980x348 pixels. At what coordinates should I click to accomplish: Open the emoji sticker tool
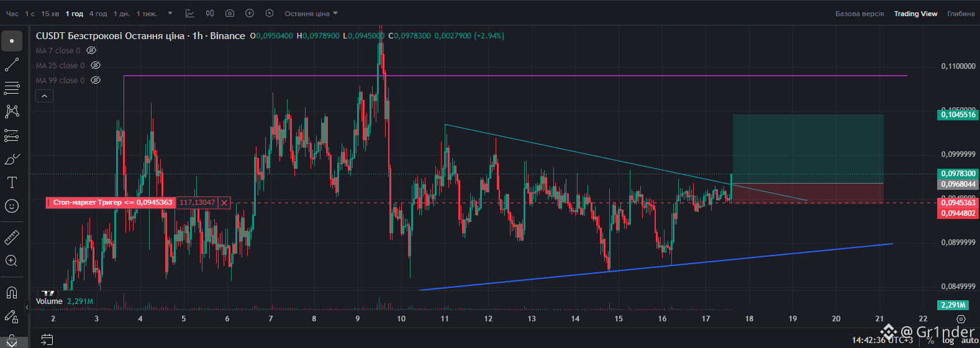[12, 206]
